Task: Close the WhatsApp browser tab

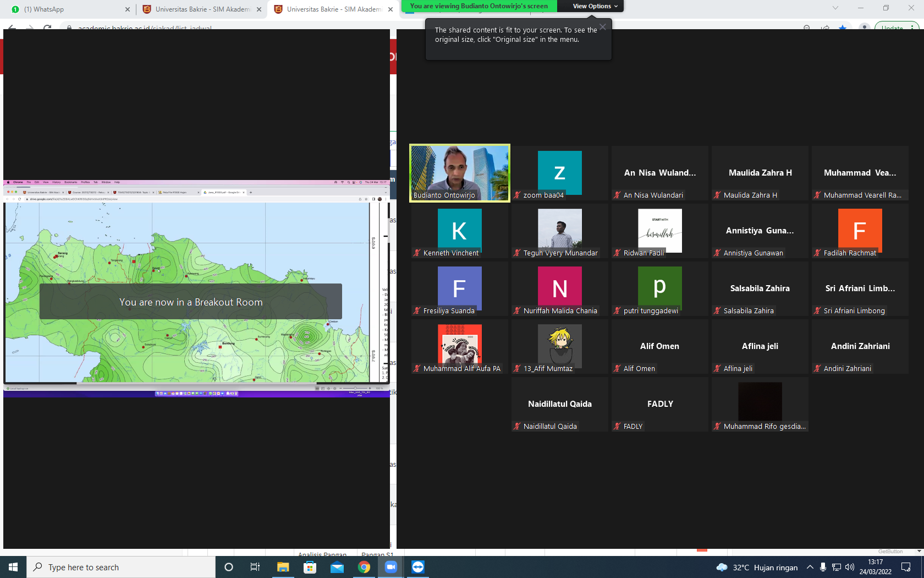Action: 128,9
